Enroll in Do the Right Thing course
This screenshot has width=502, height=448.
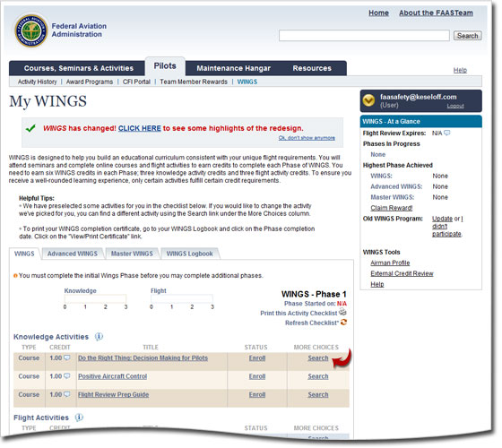click(257, 358)
